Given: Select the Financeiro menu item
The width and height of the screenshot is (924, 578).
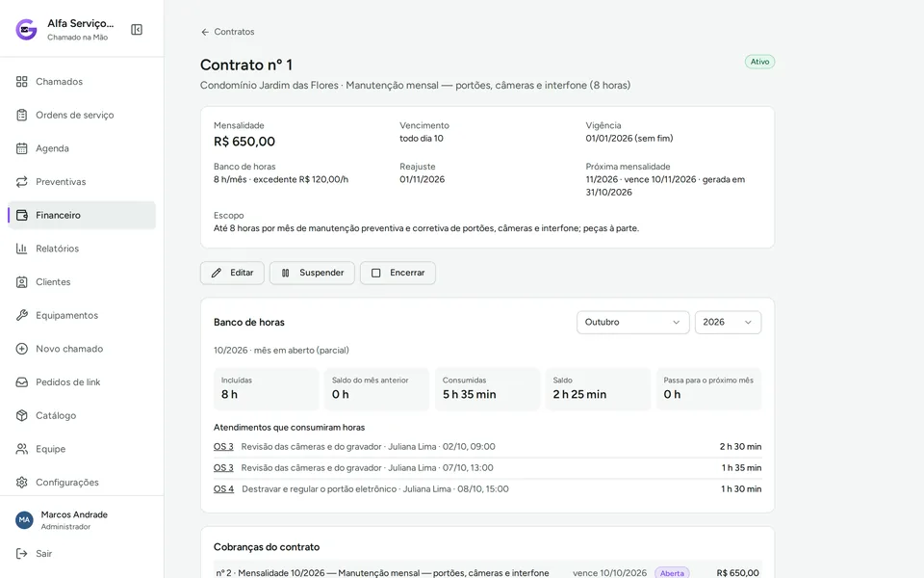Looking at the screenshot, I should [x=82, y=215].
